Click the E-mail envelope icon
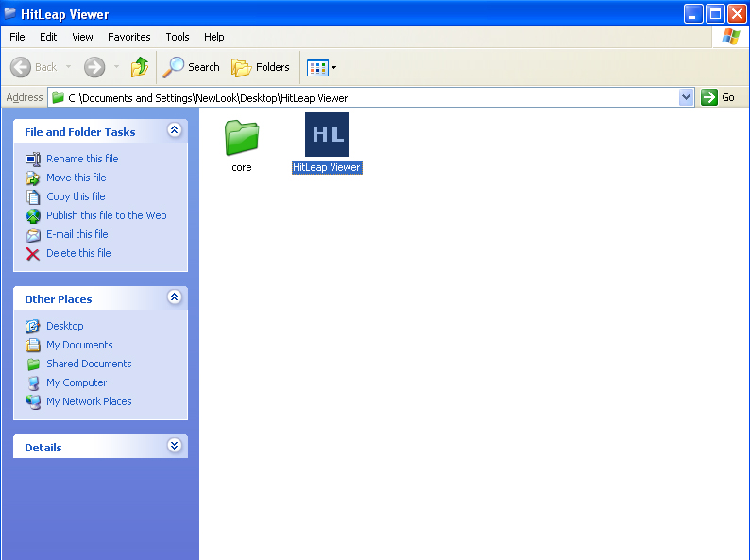 pyautogui.click(x=33, y=235)
